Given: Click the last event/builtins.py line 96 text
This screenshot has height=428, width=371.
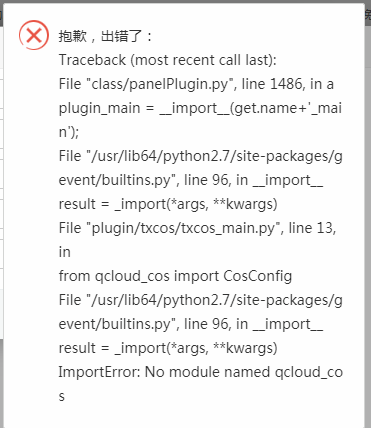Looking at the screenshot, I should click(191, 324).
